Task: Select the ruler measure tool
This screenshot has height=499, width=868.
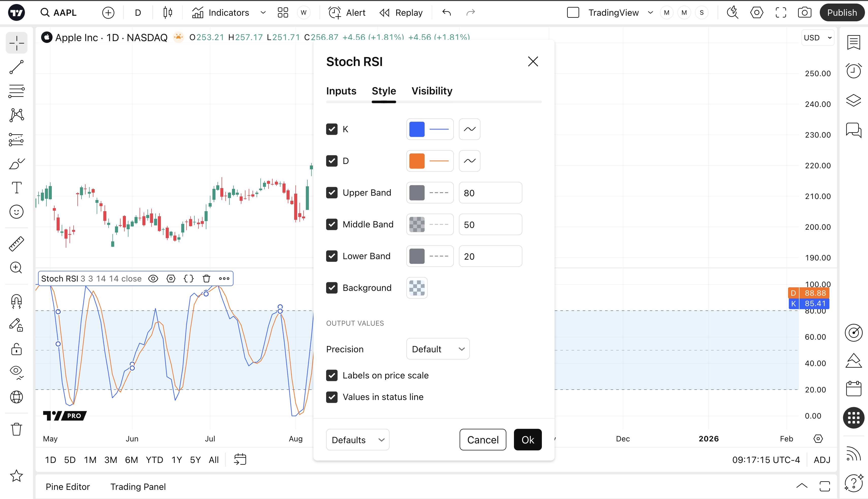Action: [16, 244]
